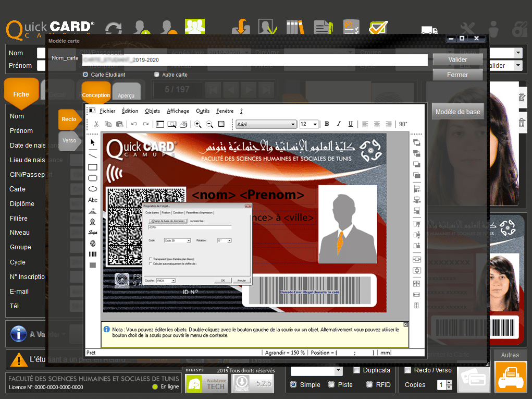Image resolution: width=532 pixels, height=399 pixels.
Task: Select the Autre carte radio button
Action: [157, 75]
